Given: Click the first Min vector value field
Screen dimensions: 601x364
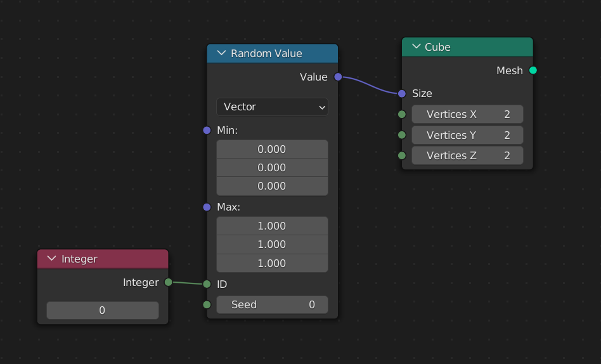Looking at the screenshot, I should point(272,149).
